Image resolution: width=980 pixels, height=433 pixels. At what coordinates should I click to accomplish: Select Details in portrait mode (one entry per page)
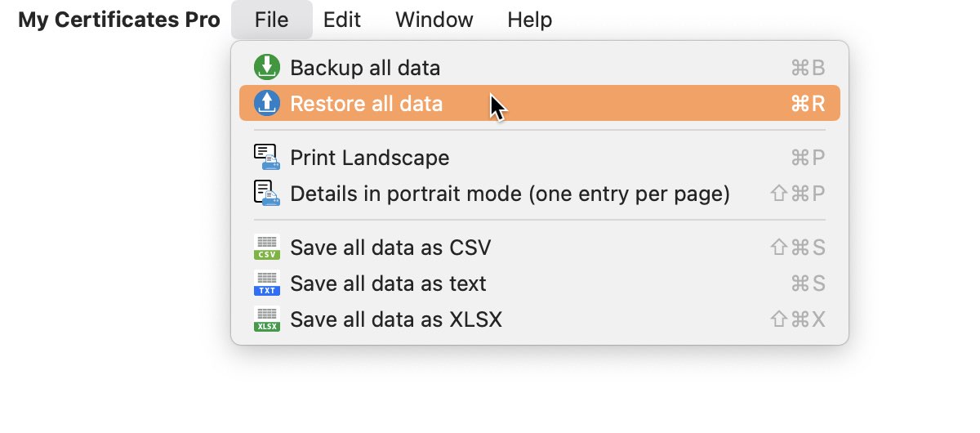(540, 194)
